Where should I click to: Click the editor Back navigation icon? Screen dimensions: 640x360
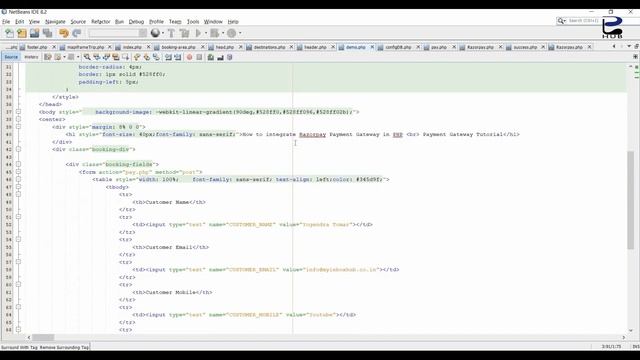tap(58, 58)
